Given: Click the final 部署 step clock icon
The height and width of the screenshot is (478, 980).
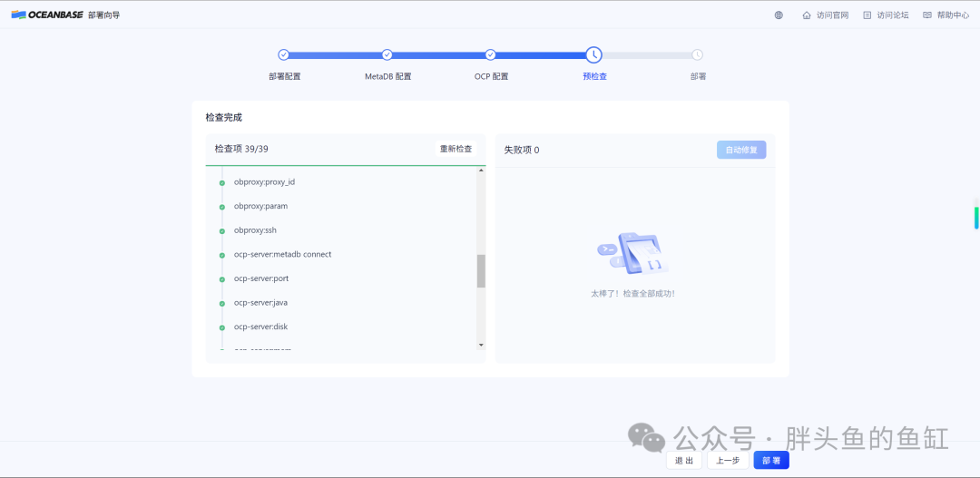Looking at the screenshot, I should click(698, 54).
